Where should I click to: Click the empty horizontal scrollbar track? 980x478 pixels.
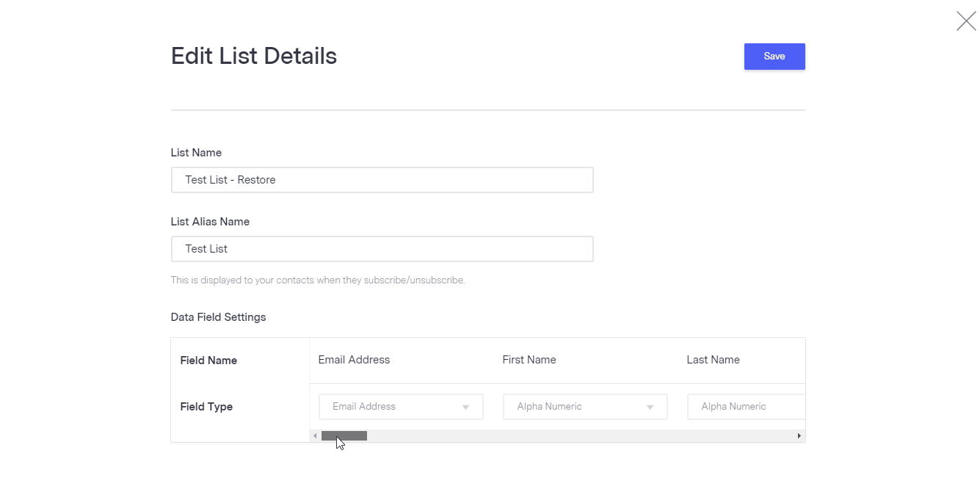580,436
